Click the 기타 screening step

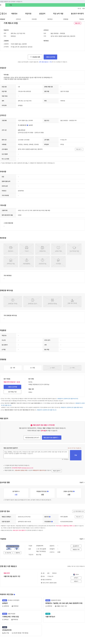72,368
